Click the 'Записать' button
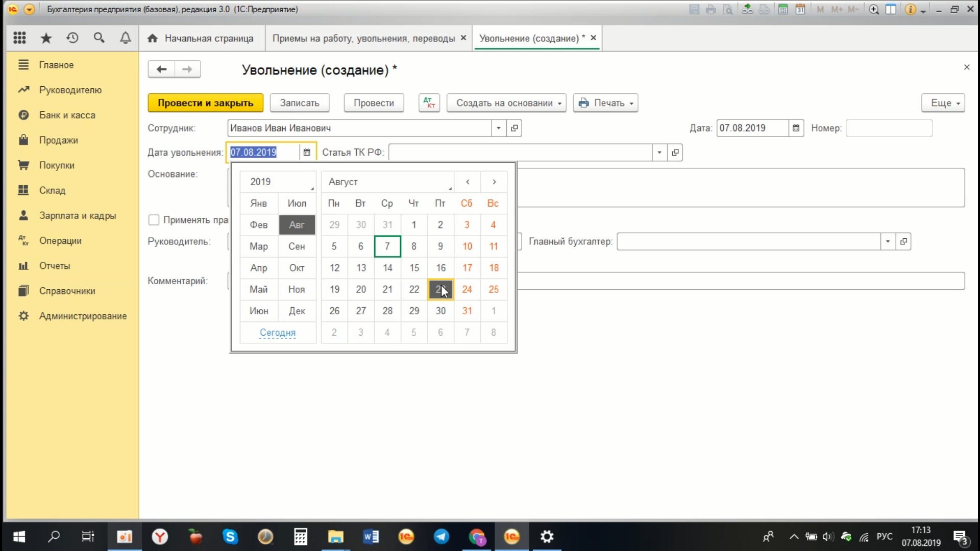The width and height of the screenshot is (980, 551). [x=300, y=102]
